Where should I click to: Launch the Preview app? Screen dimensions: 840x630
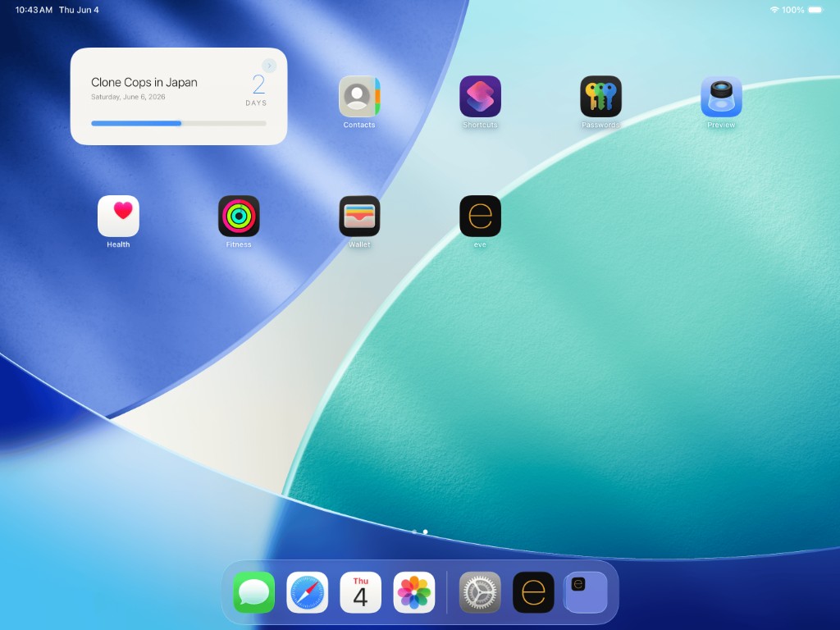pos(721,97)
